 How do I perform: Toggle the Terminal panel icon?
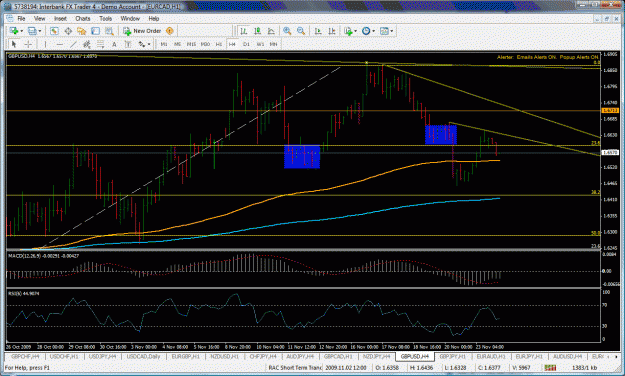click(x=95, y=31)
